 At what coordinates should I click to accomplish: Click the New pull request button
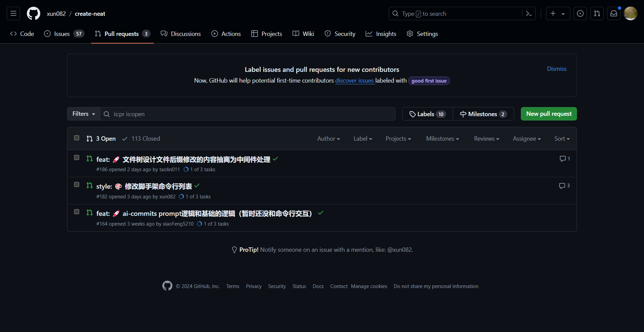[549, 114]
